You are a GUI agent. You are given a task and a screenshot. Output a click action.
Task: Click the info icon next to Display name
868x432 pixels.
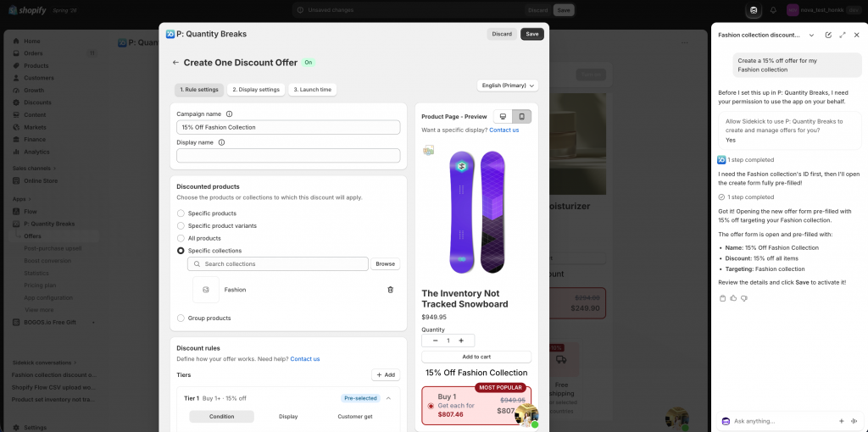click(x=221, y=142)
